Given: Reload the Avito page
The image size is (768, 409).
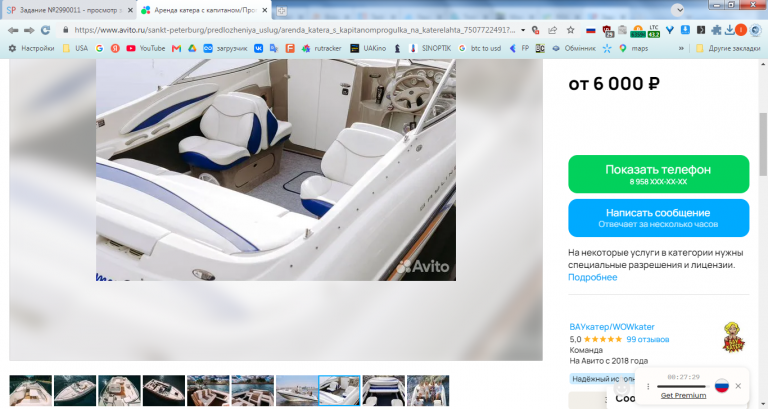Looking at the screenshot, I should tap(45, 30).
